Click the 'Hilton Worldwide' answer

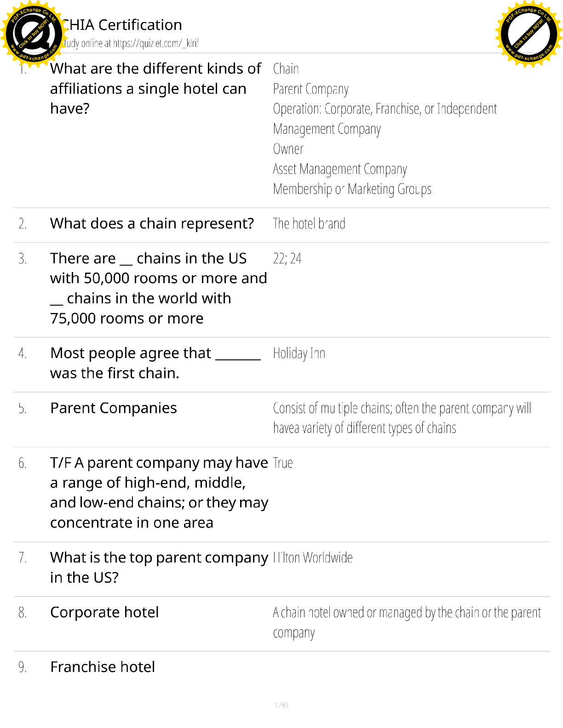point(313,557)
